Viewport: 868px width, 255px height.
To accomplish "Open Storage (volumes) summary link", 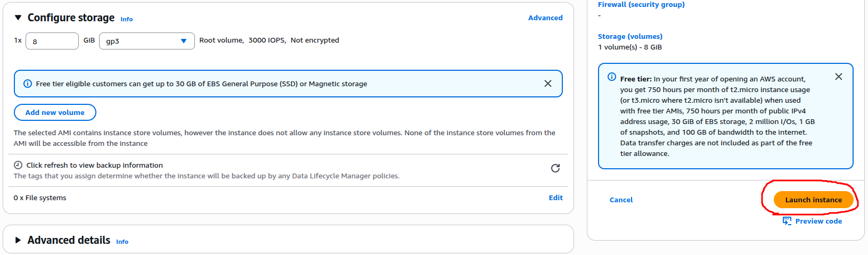I will (630, 36).
